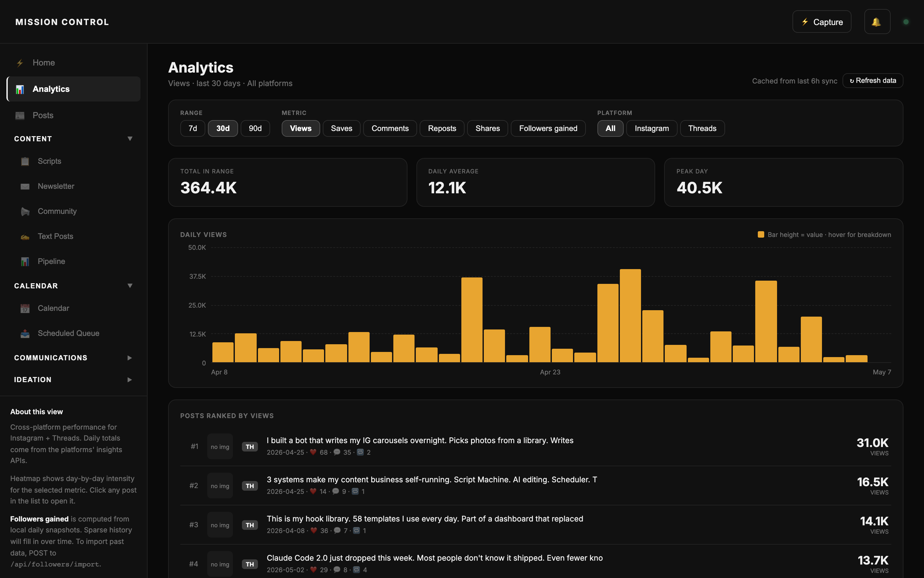Image resolution: width=924 pixels, height=578 pixels.
Task: Select the 90d range option
Action: [x=255, y=128]
